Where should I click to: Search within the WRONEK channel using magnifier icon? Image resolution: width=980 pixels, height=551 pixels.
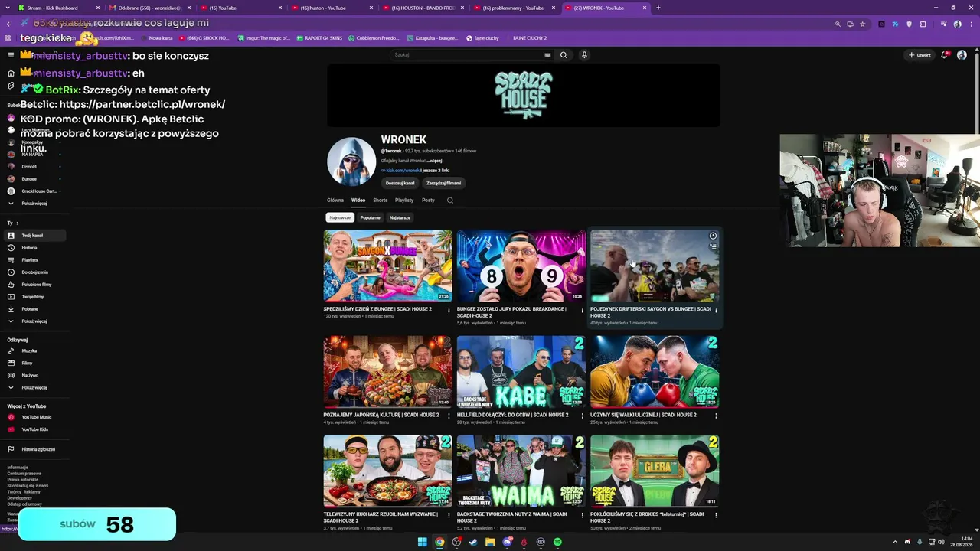(450, 201)
